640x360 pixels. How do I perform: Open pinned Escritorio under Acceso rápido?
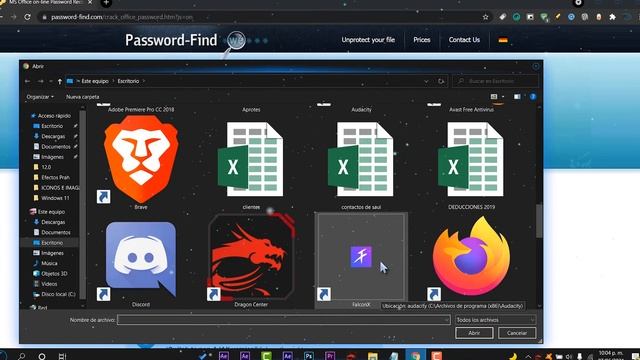coord(52,126)
